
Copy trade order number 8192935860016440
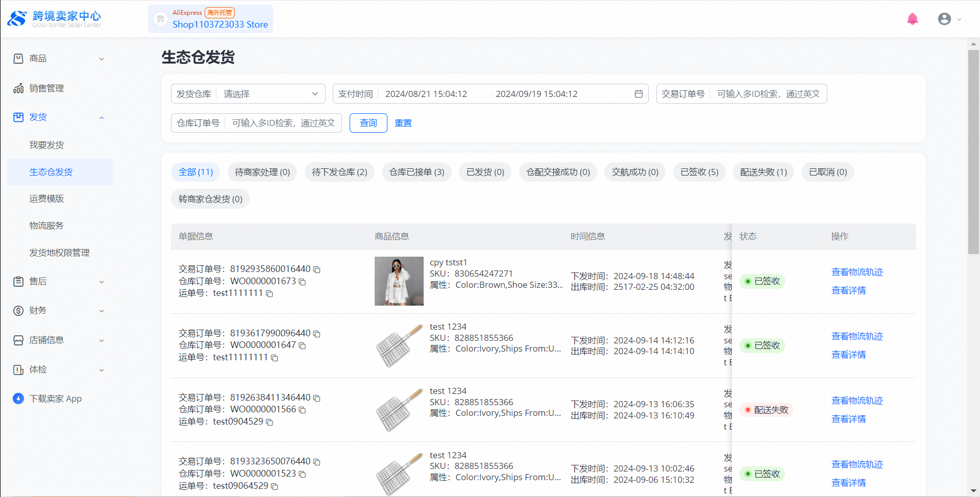(316, 269)
